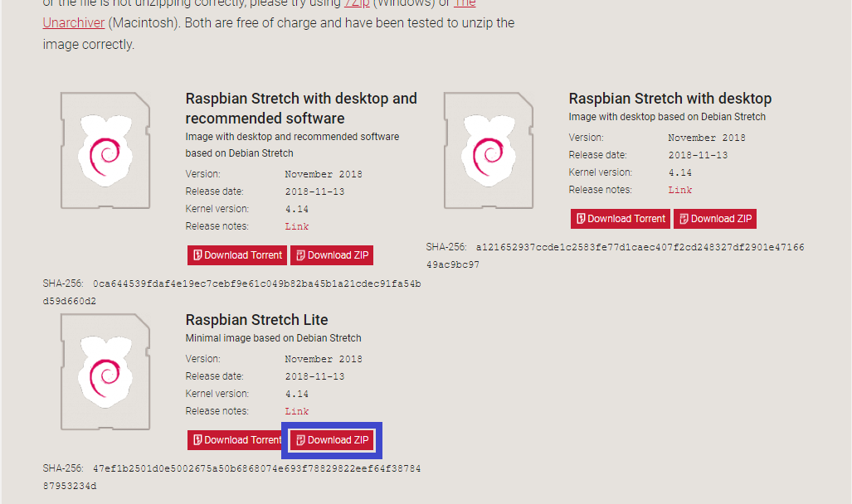Click SHA-256 hash starting 47ef1b2501

[232, 477]
